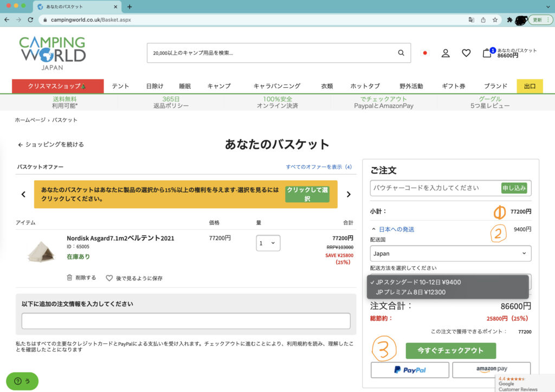This screenshot has height=392, width=555.
Task: Open the 衣類 menu
Action: tap(327, 86)
